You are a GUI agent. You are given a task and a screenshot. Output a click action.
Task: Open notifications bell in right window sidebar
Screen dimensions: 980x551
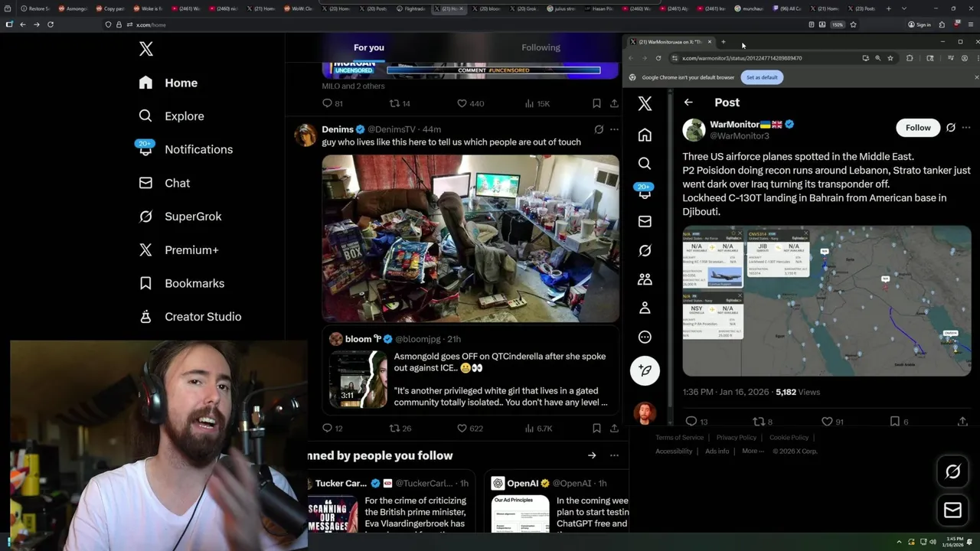tap(645, 193)
